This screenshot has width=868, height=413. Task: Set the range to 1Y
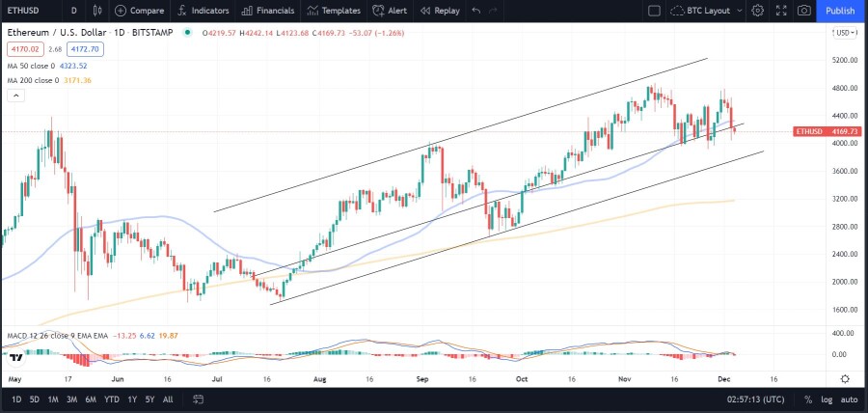click(x=132, y=399)
